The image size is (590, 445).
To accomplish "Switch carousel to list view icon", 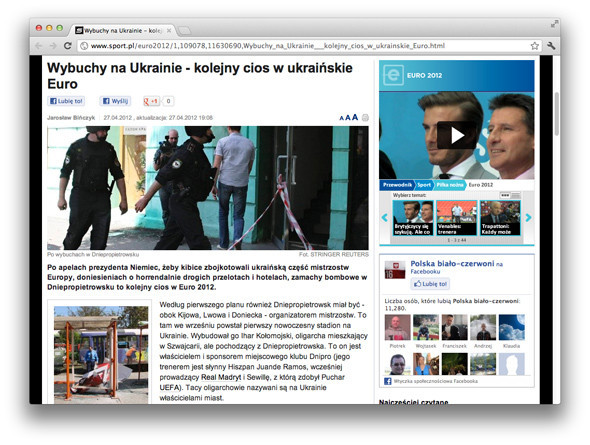I will 515,195.
